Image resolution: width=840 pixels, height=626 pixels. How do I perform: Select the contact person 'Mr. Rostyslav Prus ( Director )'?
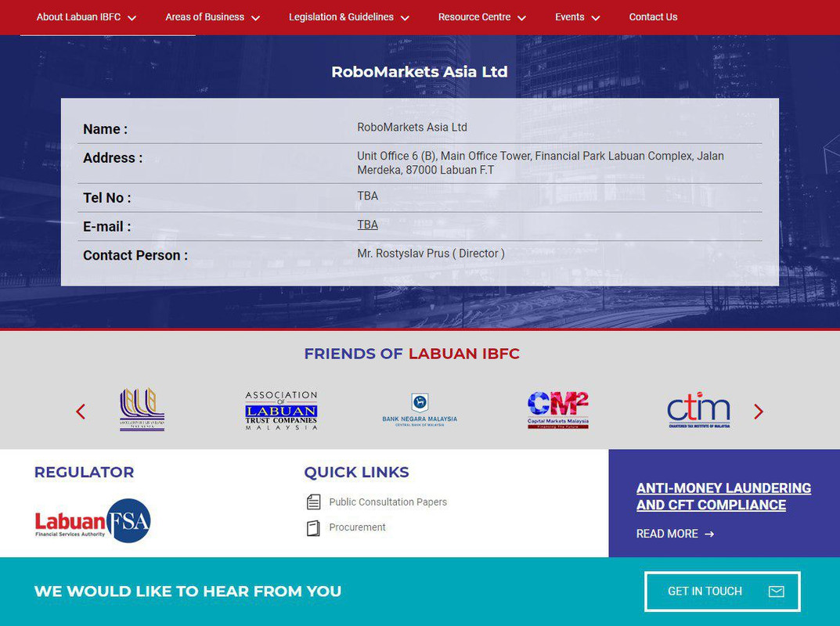point(431,254)
